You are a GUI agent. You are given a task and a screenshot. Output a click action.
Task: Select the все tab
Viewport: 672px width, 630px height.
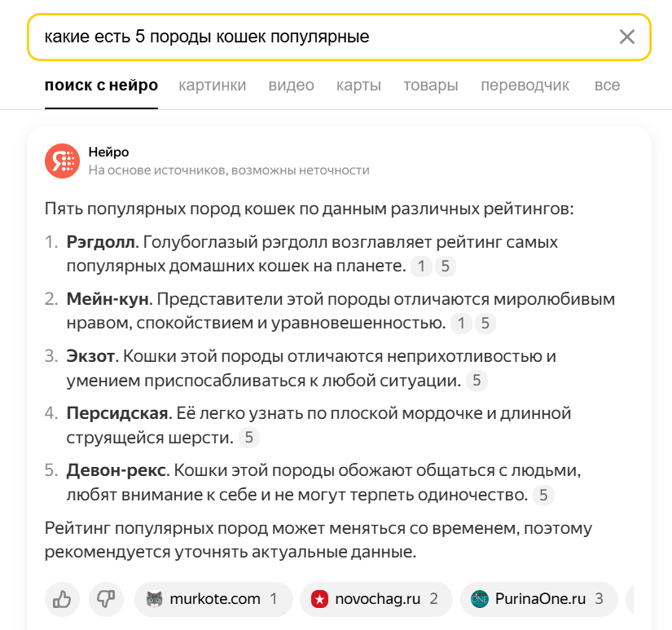click(x=607, y=86)
